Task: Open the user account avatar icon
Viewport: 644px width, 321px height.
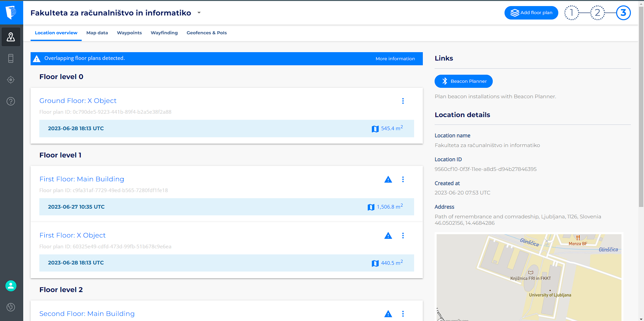Action: (x=11, y=286)
